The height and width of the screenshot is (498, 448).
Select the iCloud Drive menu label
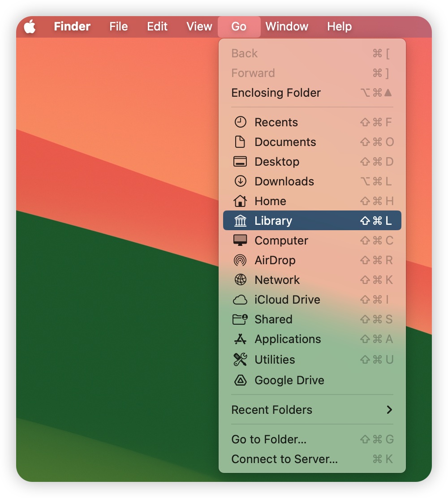pyautogui.click(x=287, y=300)
